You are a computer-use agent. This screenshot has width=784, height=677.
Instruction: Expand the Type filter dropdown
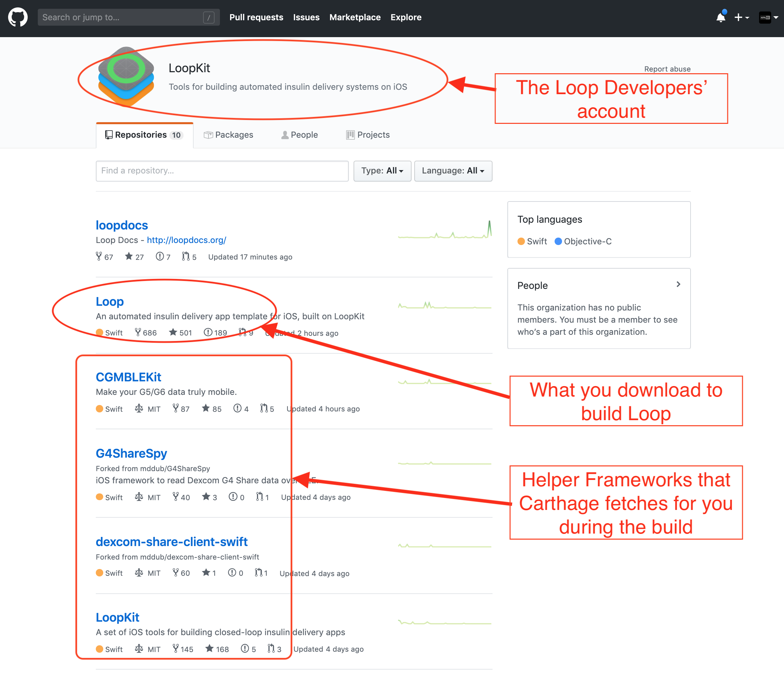(x=382, y=171)
